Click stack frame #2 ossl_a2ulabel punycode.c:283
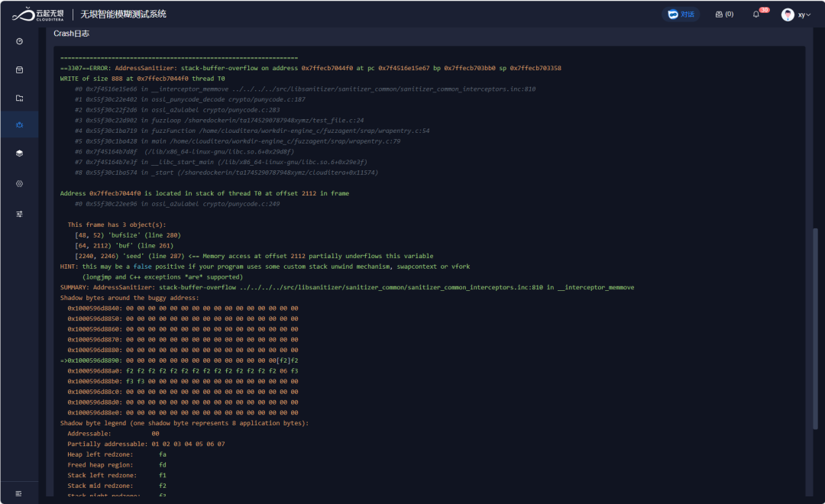Viewport: 825px width, 504px height. click(177, 110)
